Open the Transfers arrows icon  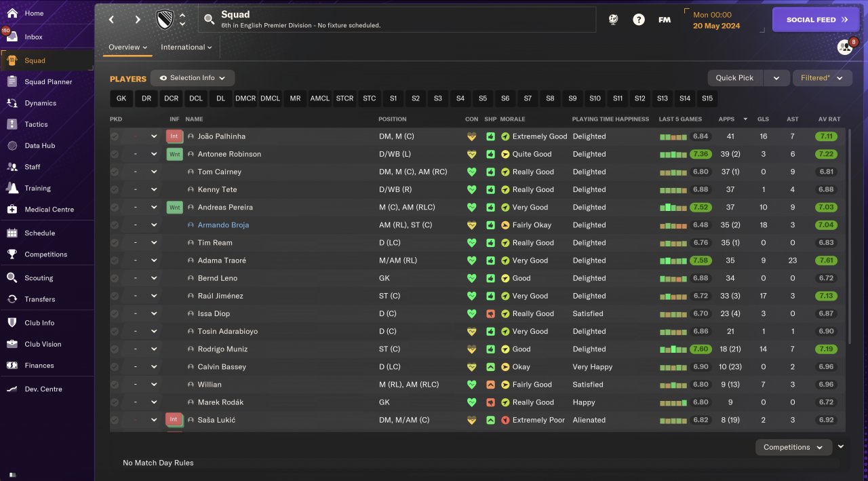tap(12, 299)
